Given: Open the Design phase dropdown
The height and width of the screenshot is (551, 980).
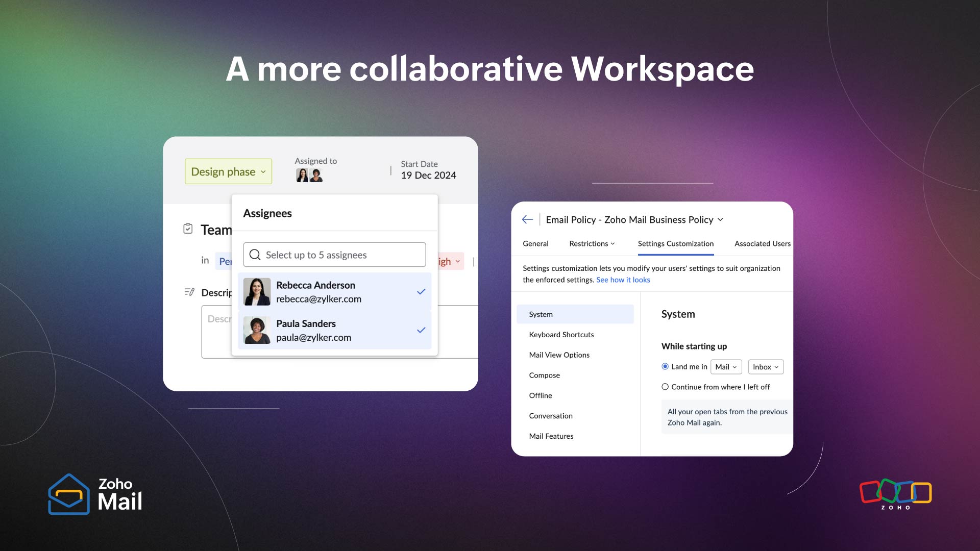Looking at the screenshot, I should click(x=228, y=171).
